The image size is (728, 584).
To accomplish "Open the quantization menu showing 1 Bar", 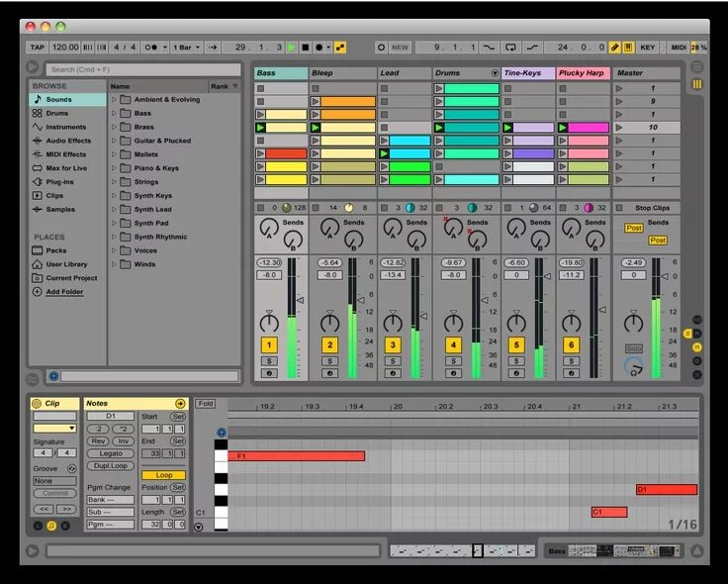I will (186, 47).
